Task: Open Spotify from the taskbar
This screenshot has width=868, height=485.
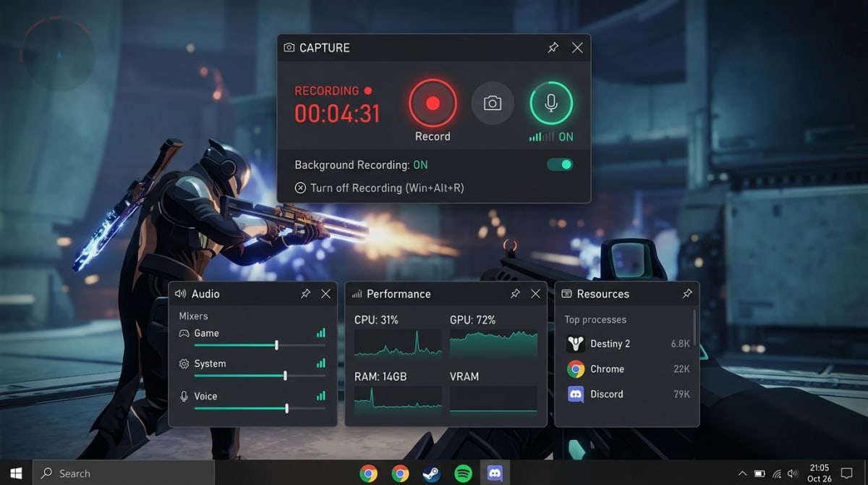Action: pos(463,473)
